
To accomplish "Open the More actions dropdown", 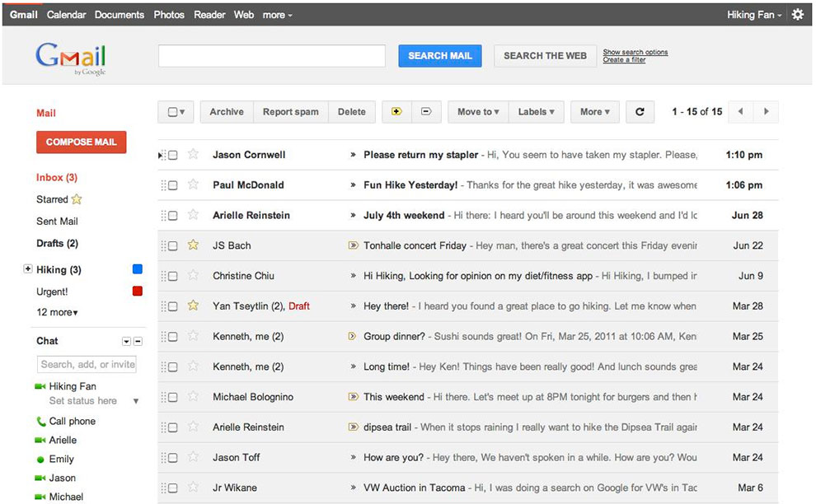I will tap(595, 112).
